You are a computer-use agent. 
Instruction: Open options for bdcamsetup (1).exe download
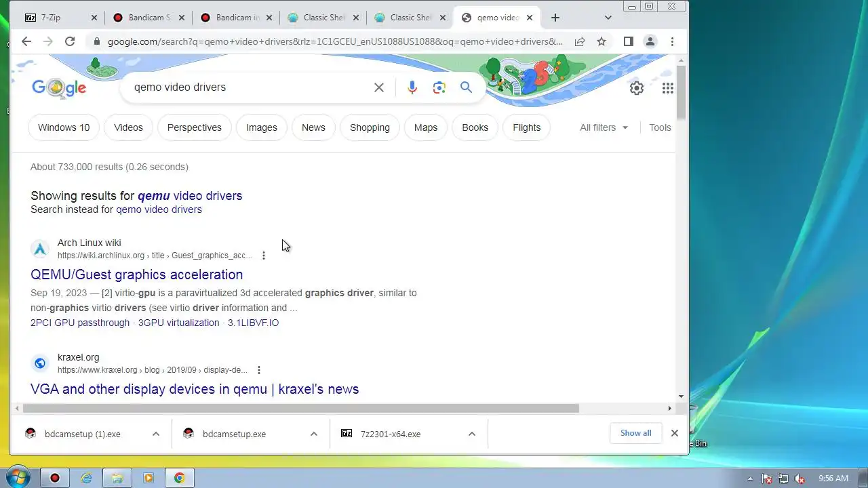pyautogui.click(x=156, y=434)
